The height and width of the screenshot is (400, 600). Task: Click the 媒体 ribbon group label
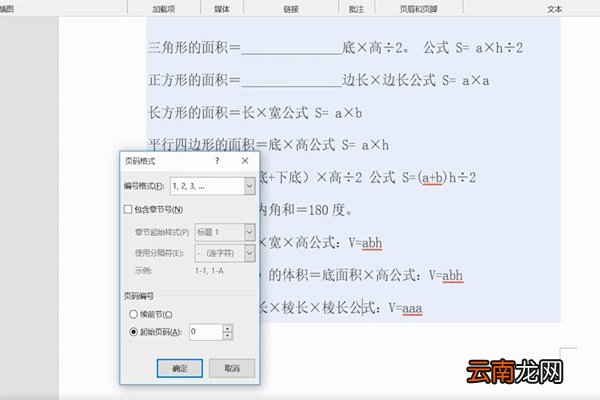(x=222, y=9)
